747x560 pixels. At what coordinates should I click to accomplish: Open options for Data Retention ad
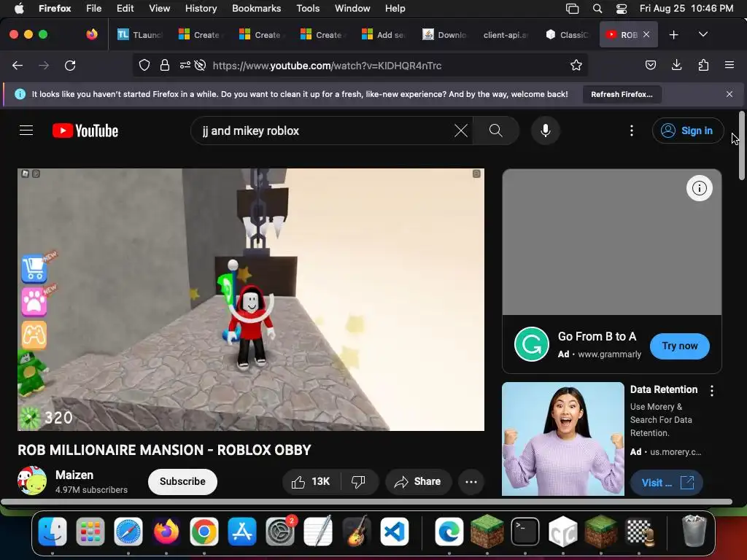(x=712, y=391)
